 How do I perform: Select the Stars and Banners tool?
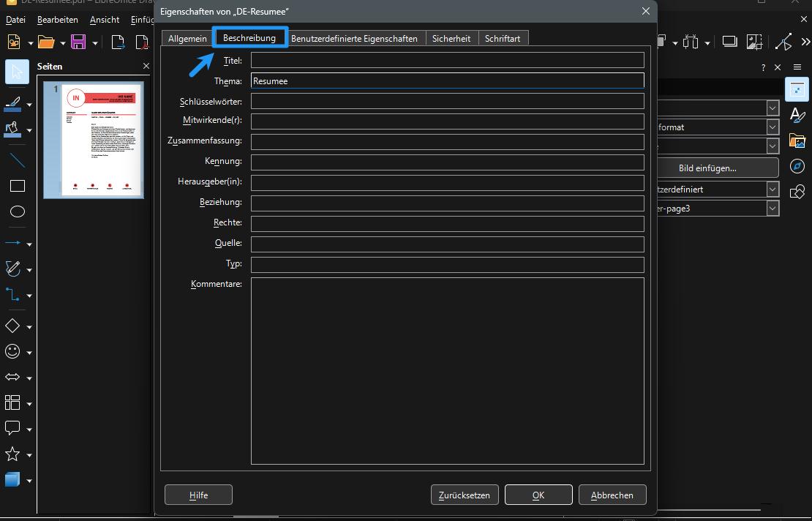click(x=12, y=454)
